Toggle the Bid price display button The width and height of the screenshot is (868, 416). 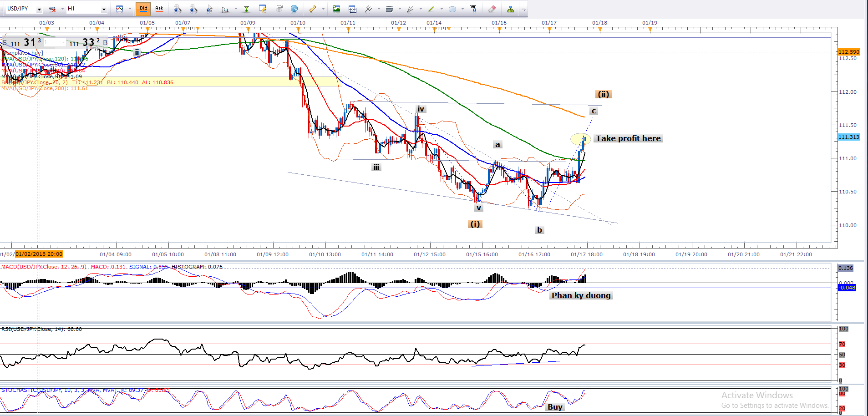coord(143,9)
